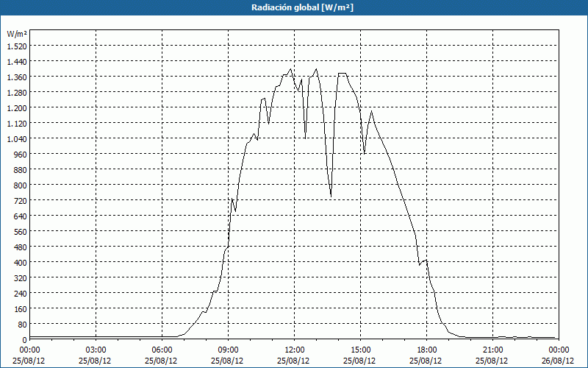This screenshot has width=588, height=368.
Task: Click the 160 y-axis label
Action: click(x=21, y=309)
